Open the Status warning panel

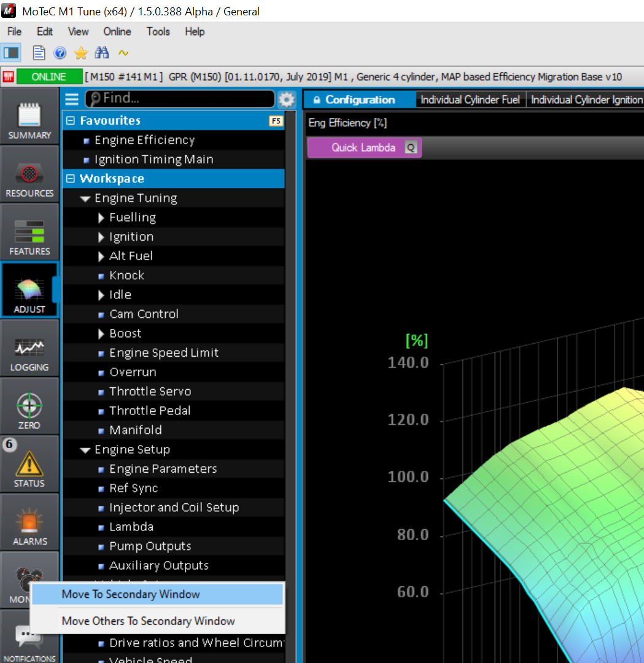coord(29,468)
